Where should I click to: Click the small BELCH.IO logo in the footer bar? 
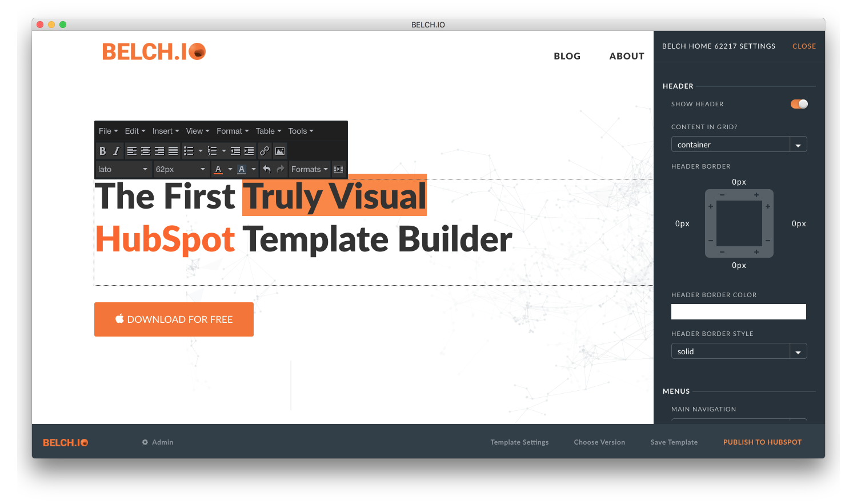(66, 442)
